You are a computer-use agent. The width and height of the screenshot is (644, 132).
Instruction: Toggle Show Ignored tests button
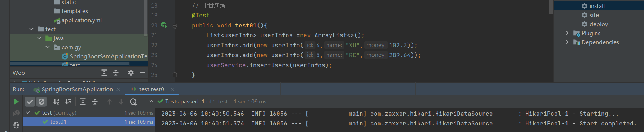[41, 102]
